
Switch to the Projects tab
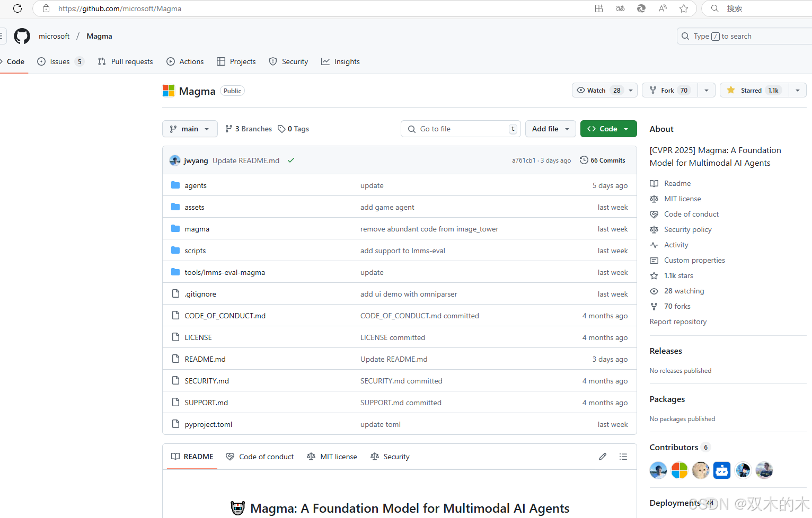click(x=236, y=61)
